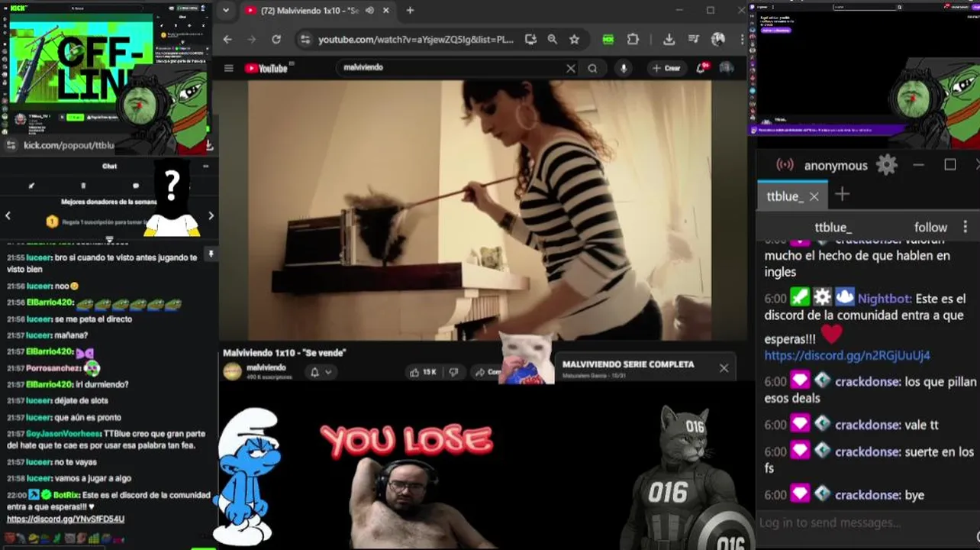Click the Malviviendo 1x10 "Se vende" title
The width and height of the screenshot is (980, 550).
(285, 353)
